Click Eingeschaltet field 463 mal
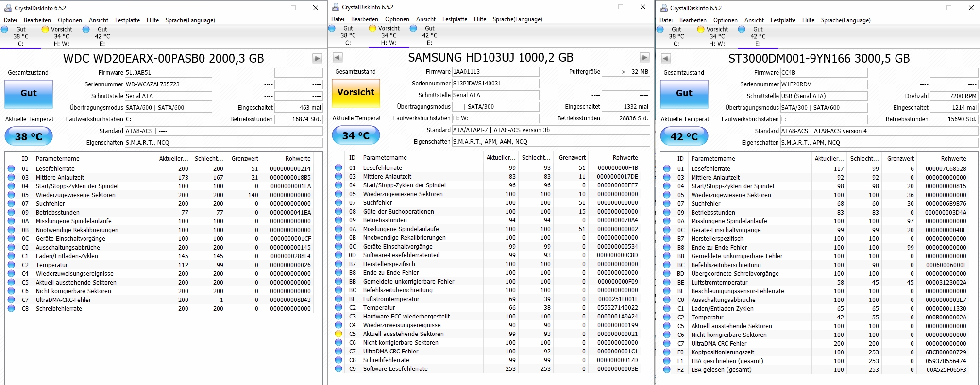 tap(299, 108)
